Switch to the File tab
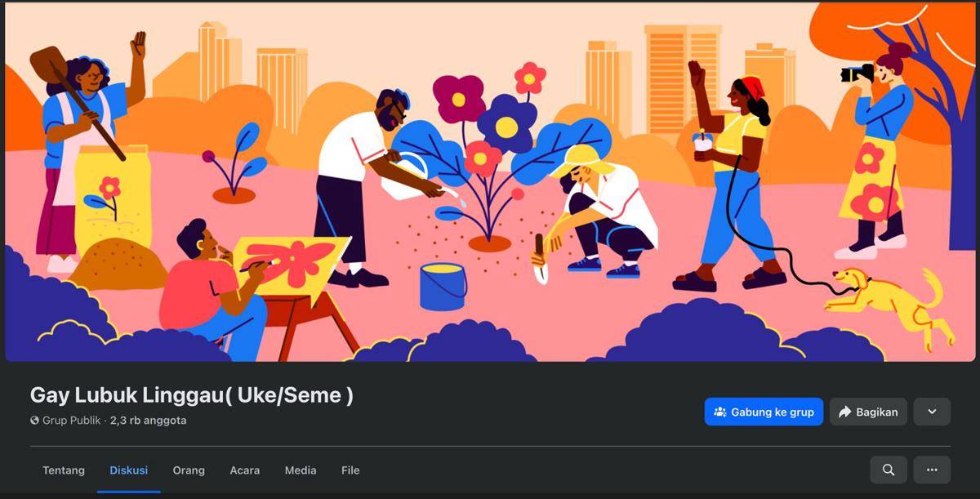980x499 pixels. (x=350, y=470)
